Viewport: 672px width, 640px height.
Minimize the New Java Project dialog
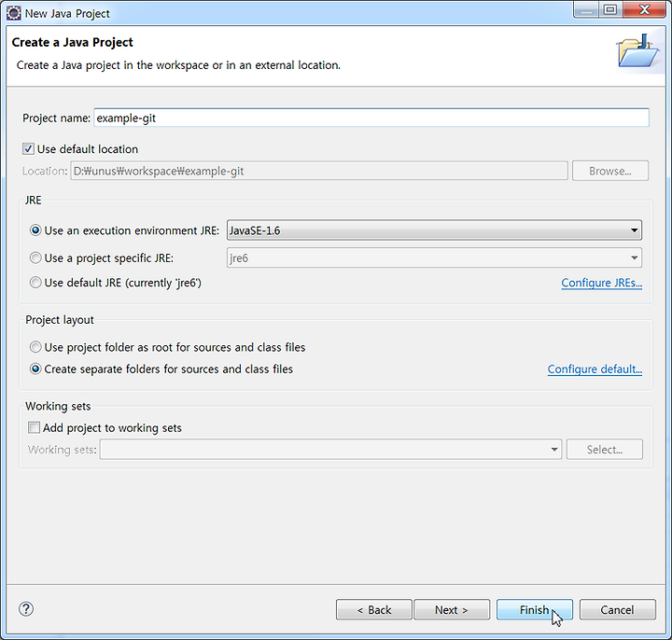[x=586, y=10]
